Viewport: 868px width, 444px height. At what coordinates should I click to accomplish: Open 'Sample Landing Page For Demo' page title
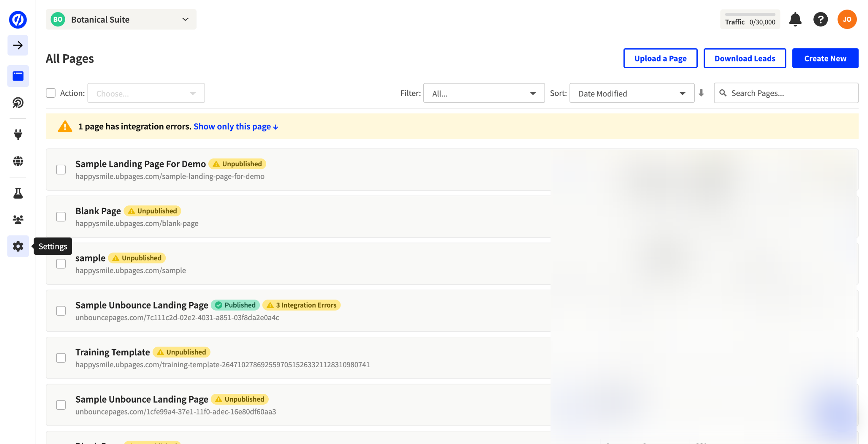(x=140, y=164)
